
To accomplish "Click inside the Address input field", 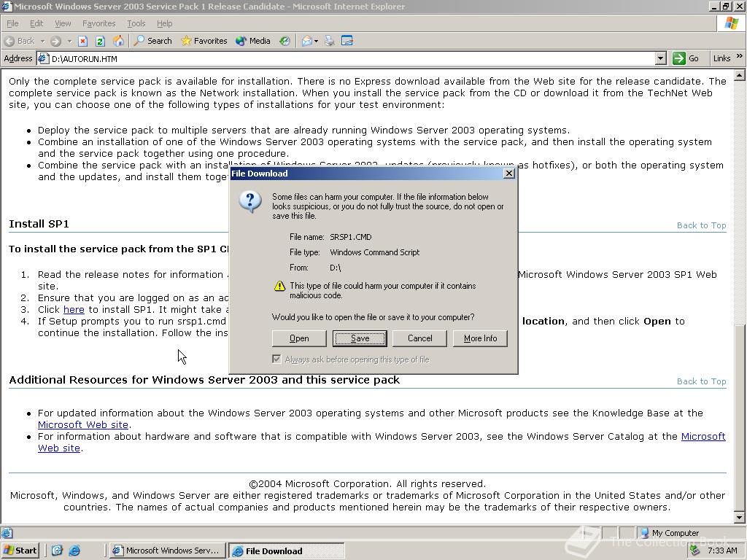I will 352,58.
